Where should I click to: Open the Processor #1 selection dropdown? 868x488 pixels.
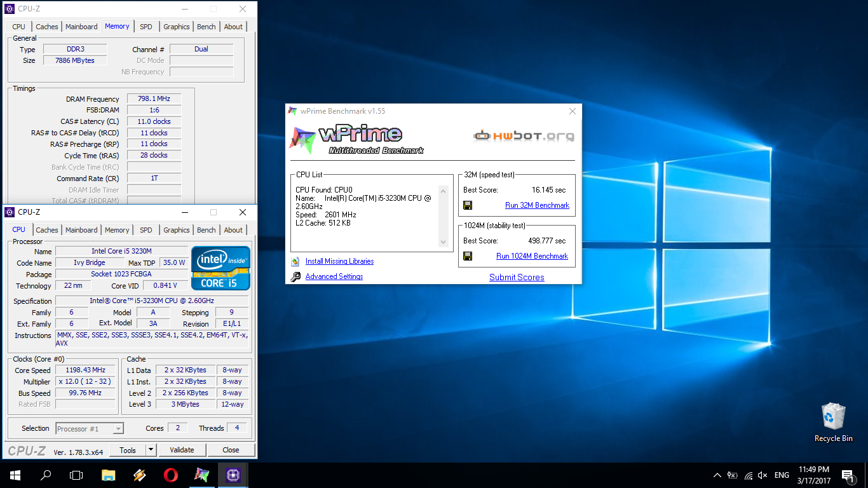click(90, 429)
